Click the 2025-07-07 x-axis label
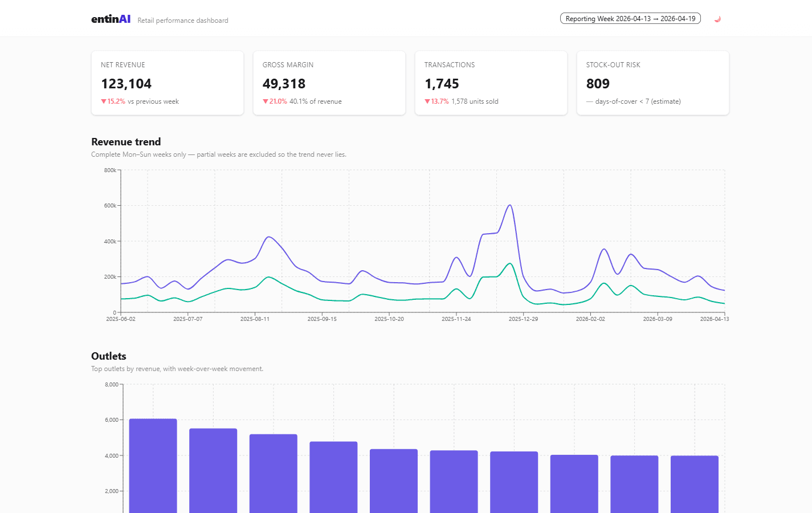The width and height of the screenshot is (812, 513). 188,319
